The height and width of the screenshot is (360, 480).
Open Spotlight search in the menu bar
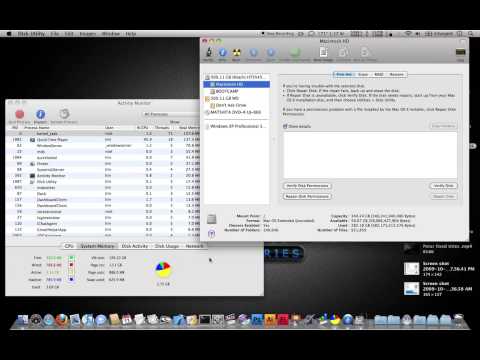click(x=471, y=34)
